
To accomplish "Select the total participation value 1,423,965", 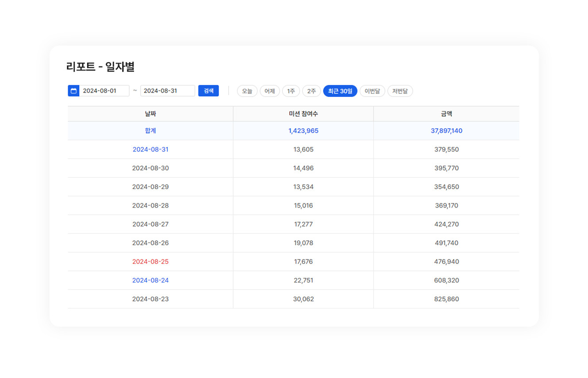I will click(x=304, y=131).
